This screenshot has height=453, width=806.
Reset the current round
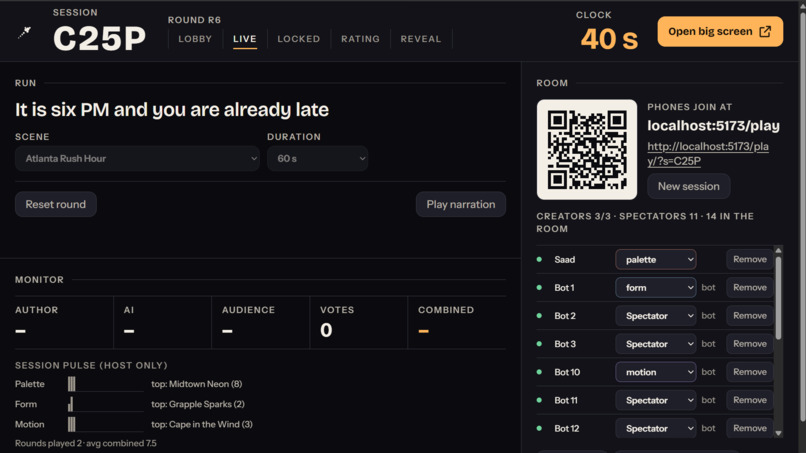coord(56,204)
